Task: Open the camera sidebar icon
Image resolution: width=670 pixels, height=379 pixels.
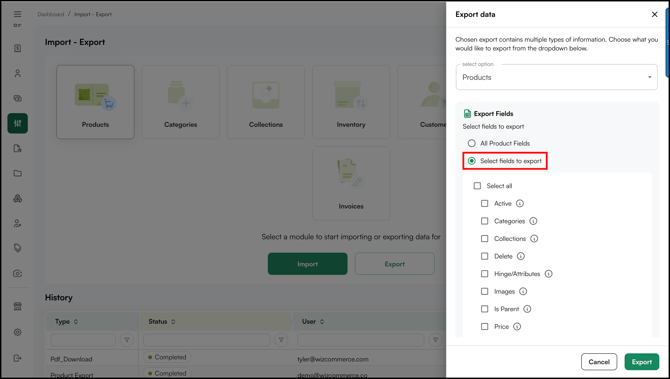Action: (18, 273)
